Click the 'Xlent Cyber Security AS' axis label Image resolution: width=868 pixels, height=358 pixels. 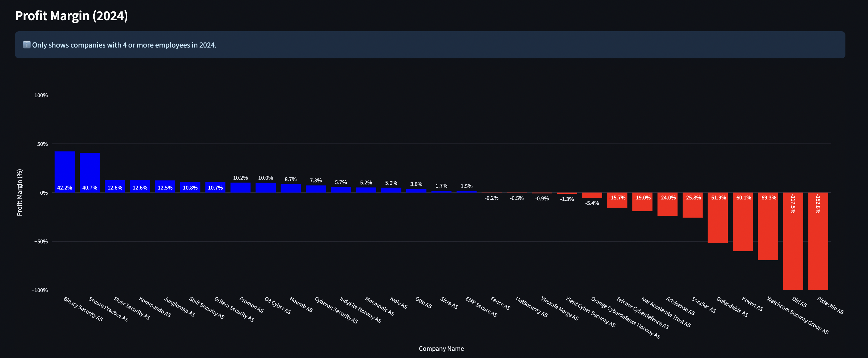(x=591, y=312)
